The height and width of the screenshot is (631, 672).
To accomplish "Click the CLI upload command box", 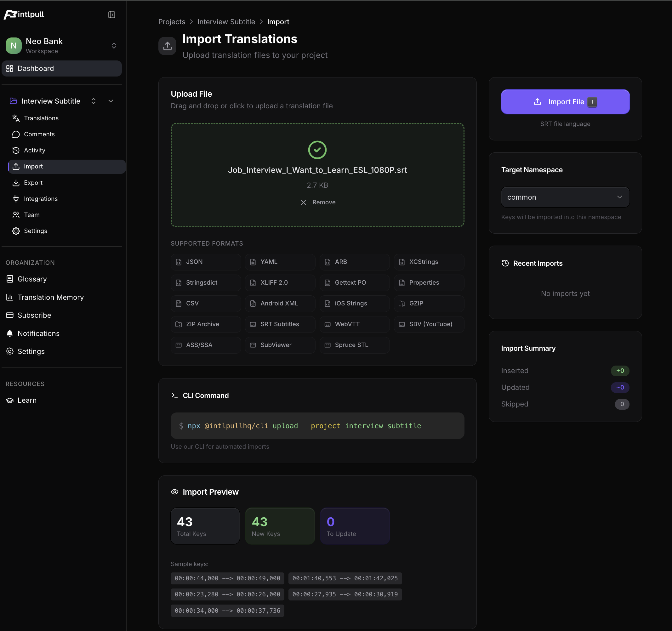I will [317, 425].
